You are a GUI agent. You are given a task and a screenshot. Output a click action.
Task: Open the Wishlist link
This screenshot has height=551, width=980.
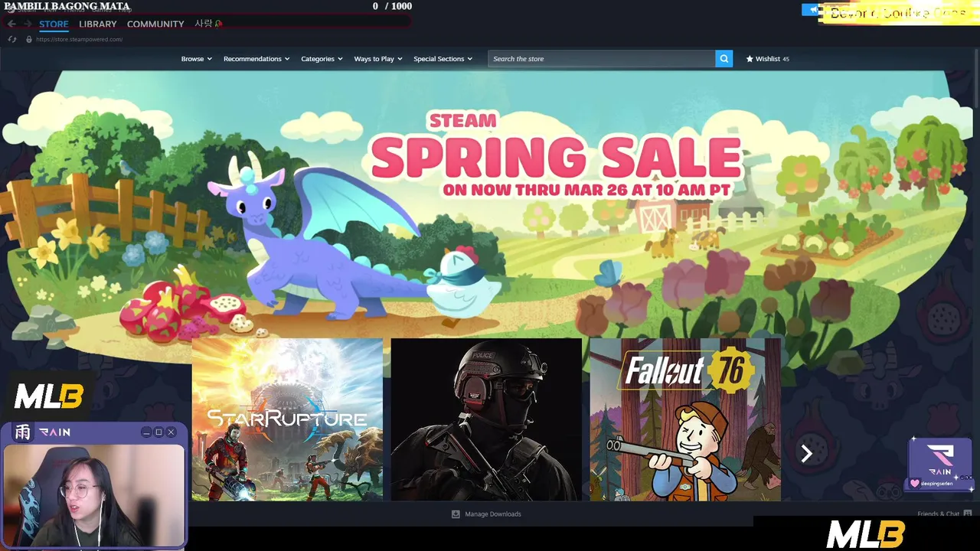pos(768,59)
